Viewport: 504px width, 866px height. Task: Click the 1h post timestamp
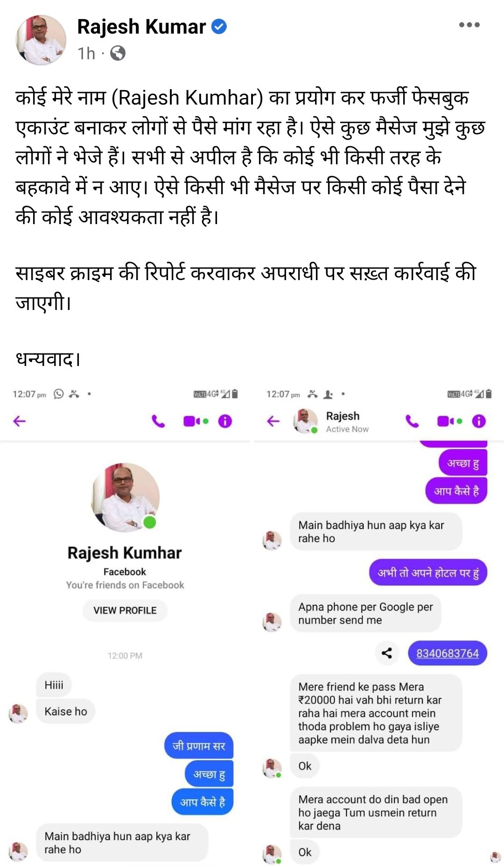[86, 53]
